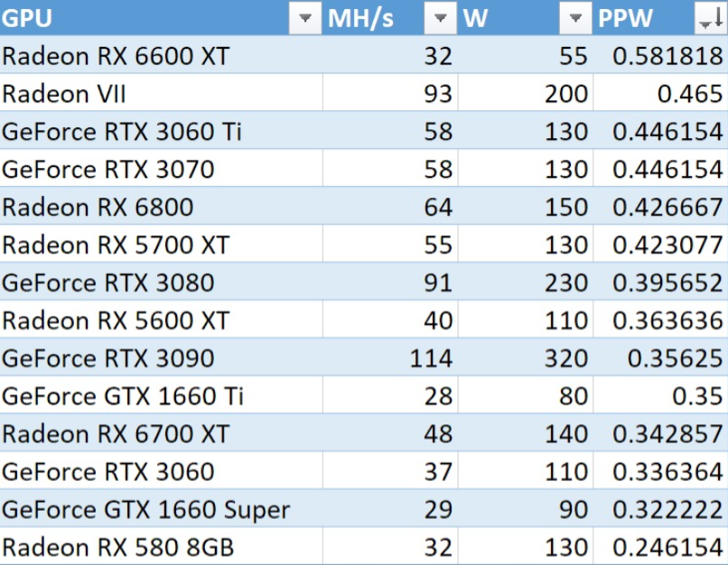Screen dimensions: 728x565
Task: Click the PPW value 0.35
Action: point(698,395)
